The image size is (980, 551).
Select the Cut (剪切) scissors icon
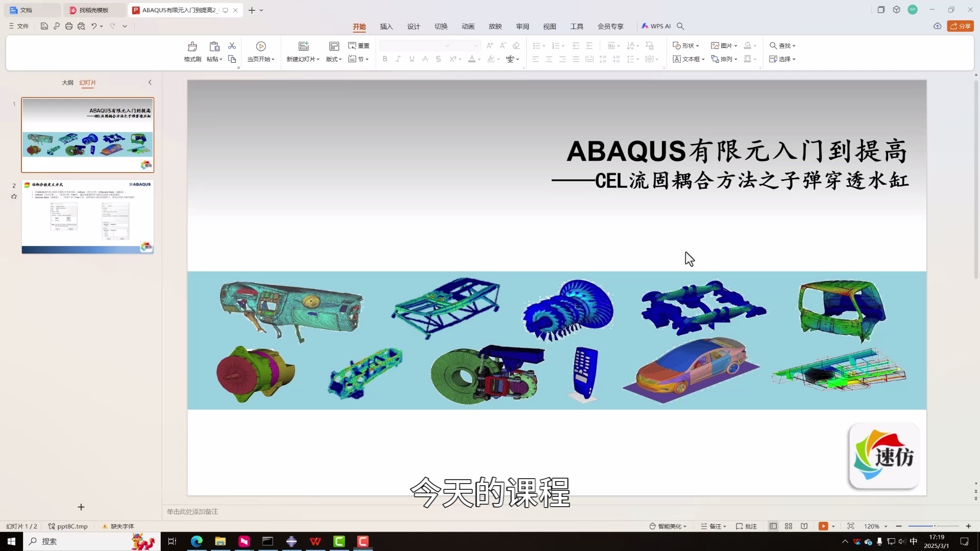[232, 46]
